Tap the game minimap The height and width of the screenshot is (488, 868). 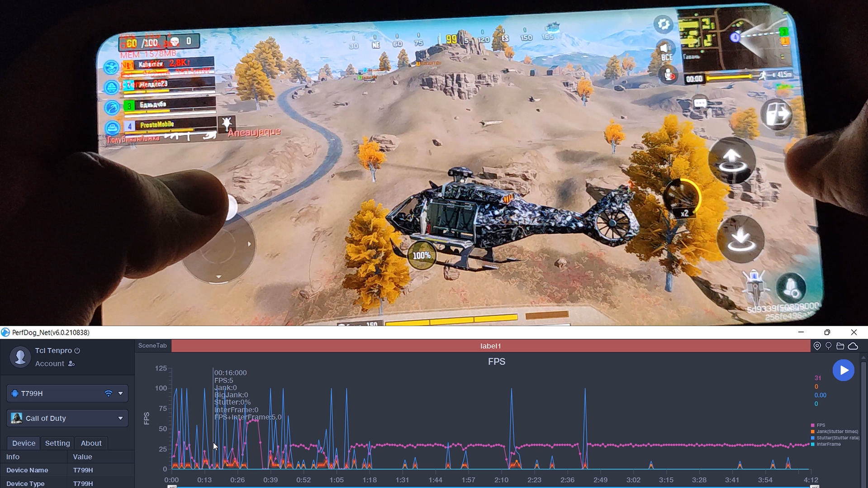(x=735, y=38)
